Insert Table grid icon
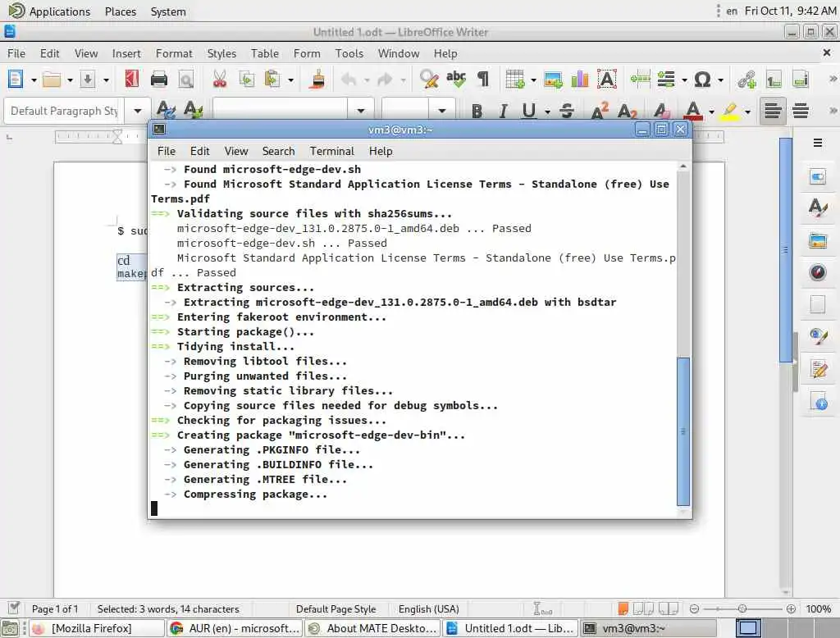The image size is (840, 638). tap(515, 80)
